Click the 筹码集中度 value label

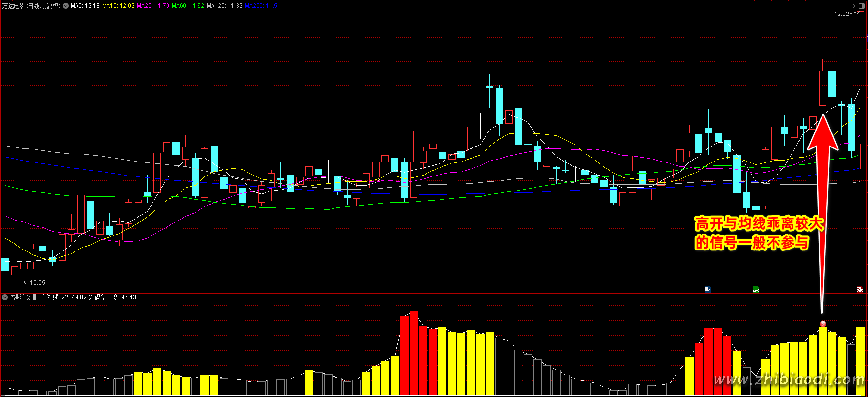point(112,297)
